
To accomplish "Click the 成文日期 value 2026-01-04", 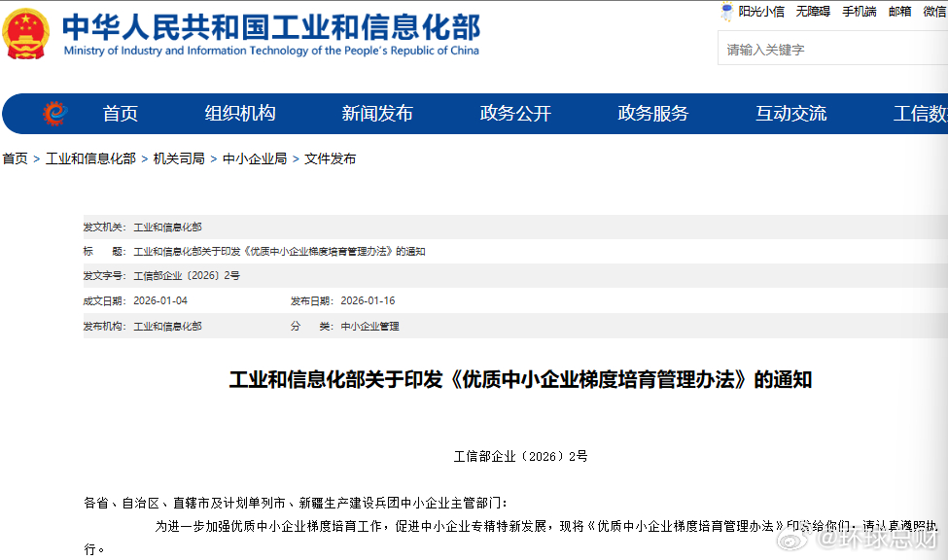I will tap(160, 300).
